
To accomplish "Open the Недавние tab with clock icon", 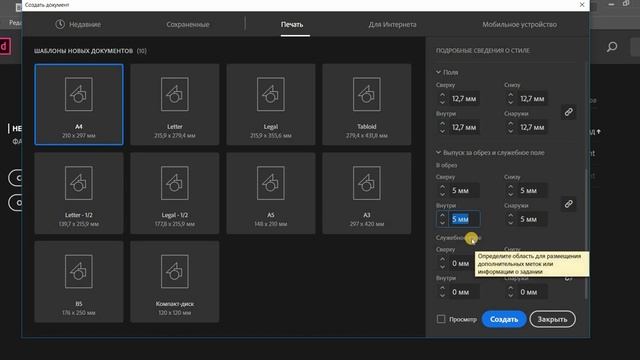I will point(78,24).
